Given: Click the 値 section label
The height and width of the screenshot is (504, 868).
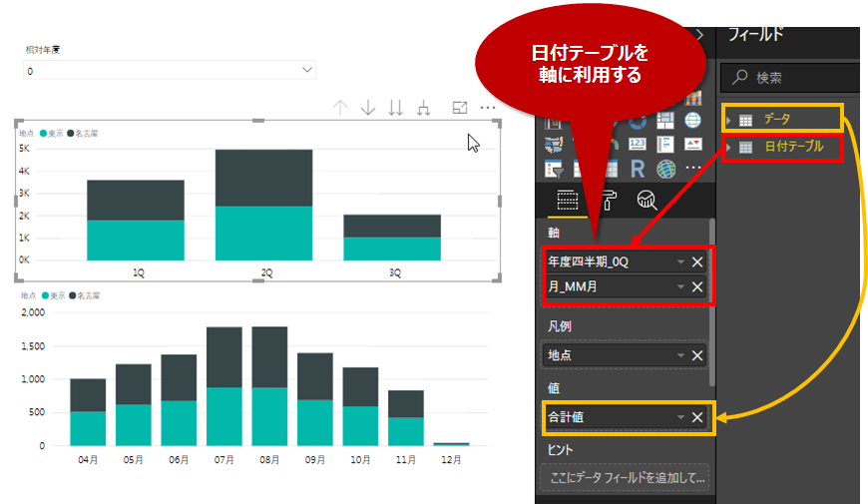Looking at the screenshot, I should tap(554, 388).
